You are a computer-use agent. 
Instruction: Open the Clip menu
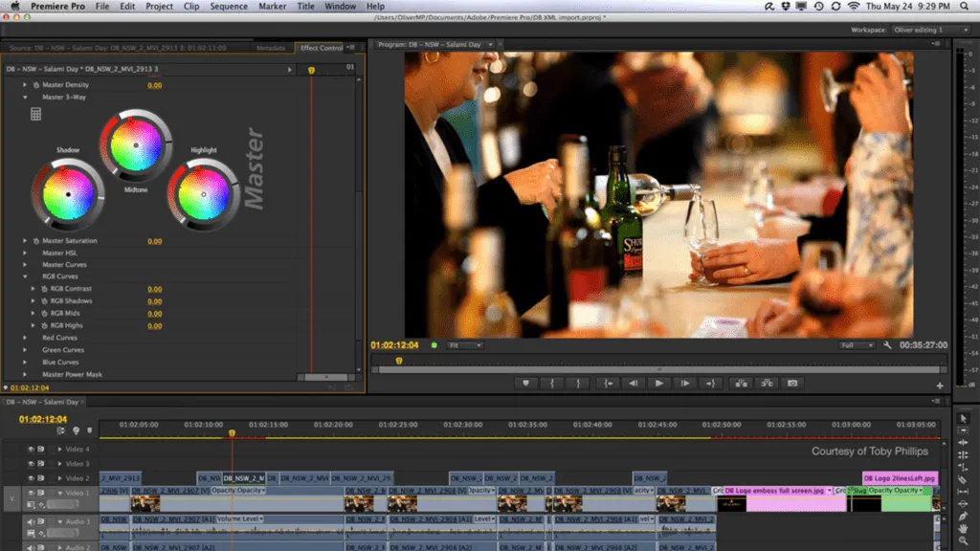click(191, 7)
